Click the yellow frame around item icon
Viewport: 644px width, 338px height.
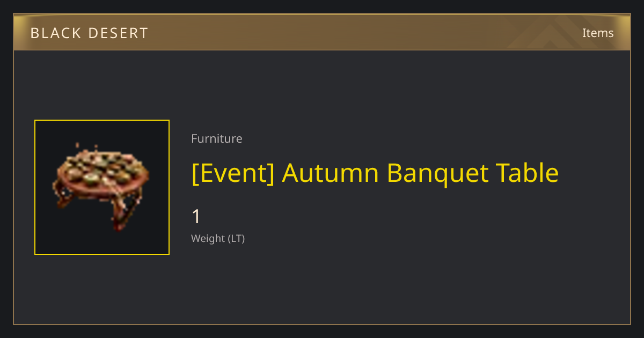[x=102, y=187]
